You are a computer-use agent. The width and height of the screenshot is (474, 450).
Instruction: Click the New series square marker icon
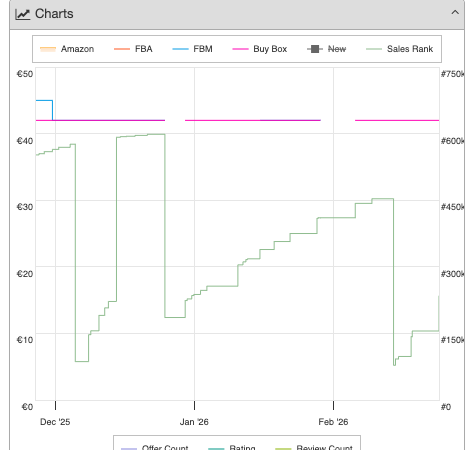[x=315, y=49]
